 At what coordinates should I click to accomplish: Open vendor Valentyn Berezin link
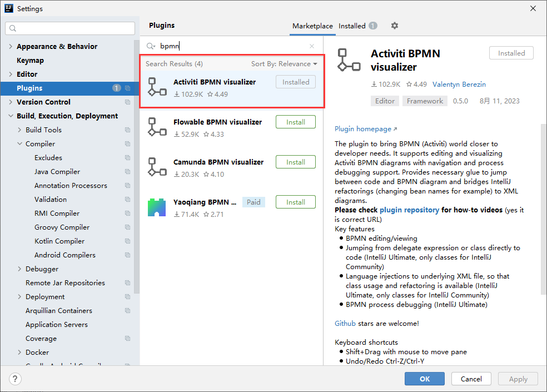(459, 84)
